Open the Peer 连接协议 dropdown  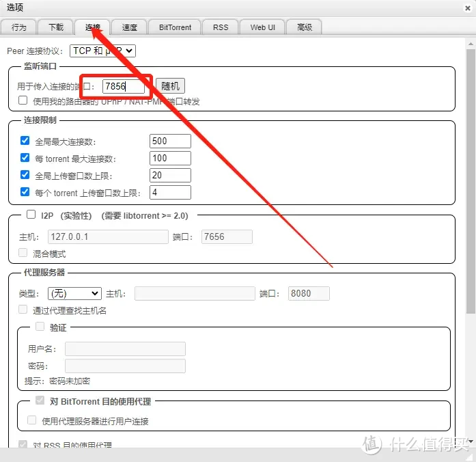(102, 51)
